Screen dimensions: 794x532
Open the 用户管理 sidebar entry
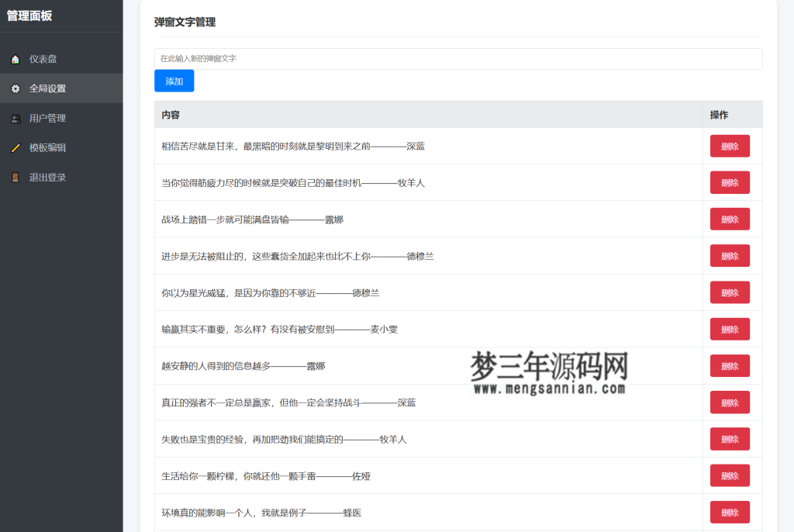click(x=47, y=118)
